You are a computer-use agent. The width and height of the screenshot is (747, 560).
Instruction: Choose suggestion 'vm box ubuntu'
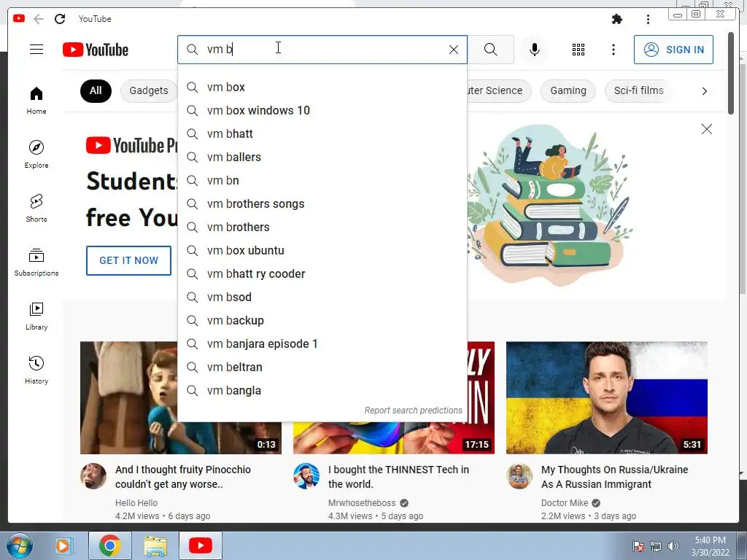(x=322, y=251)
